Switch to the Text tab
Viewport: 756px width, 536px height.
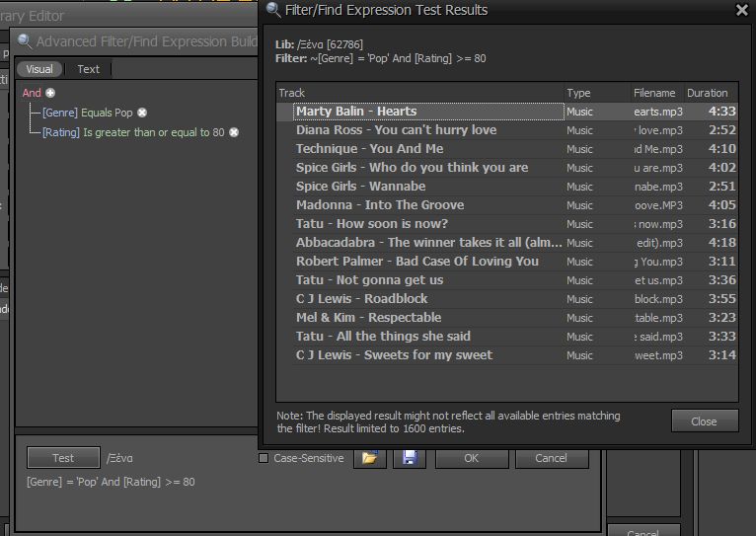coord(89,69)
